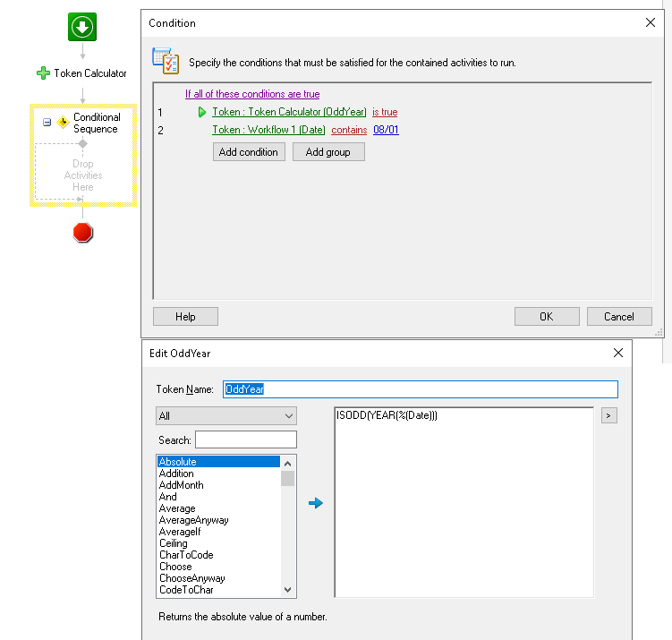This screenshot has width=672, height=640.
Task: Click the green arrow beside condition 1
Action: 202,112
